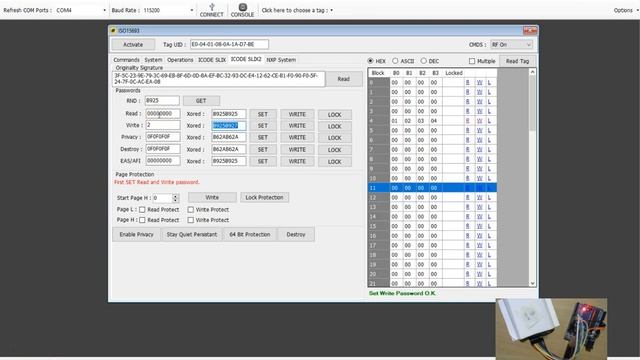Click SET for the Read password
The width and height of the screenshot is (640, 360).
tap(263, 114)
